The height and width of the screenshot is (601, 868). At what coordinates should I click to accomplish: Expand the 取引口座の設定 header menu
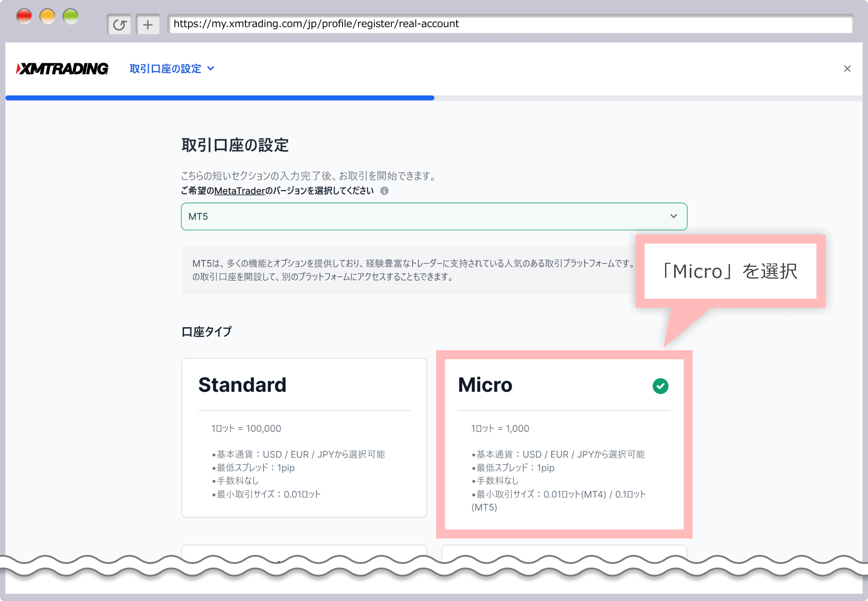165,69
